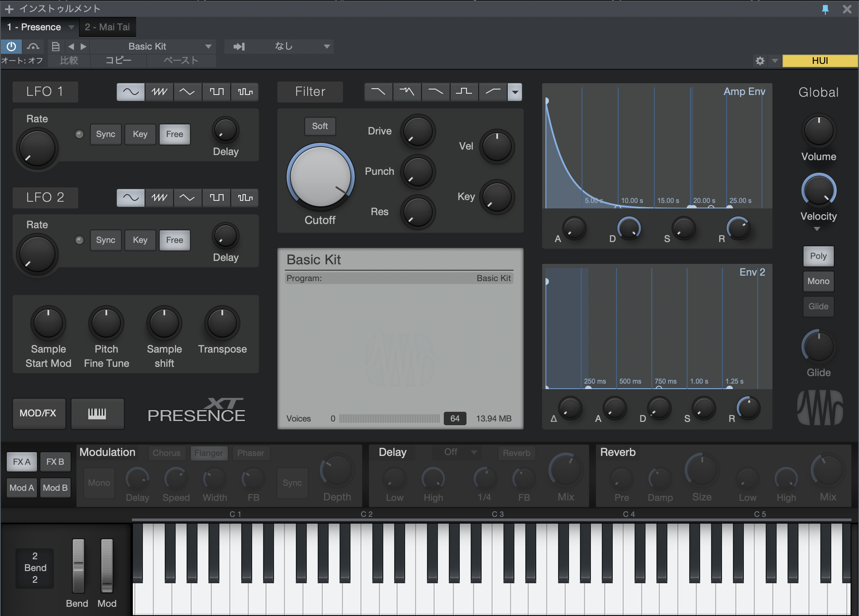Select the sawtooth waveform for LFO 1

pyautogui.click(x=159, y=92)
